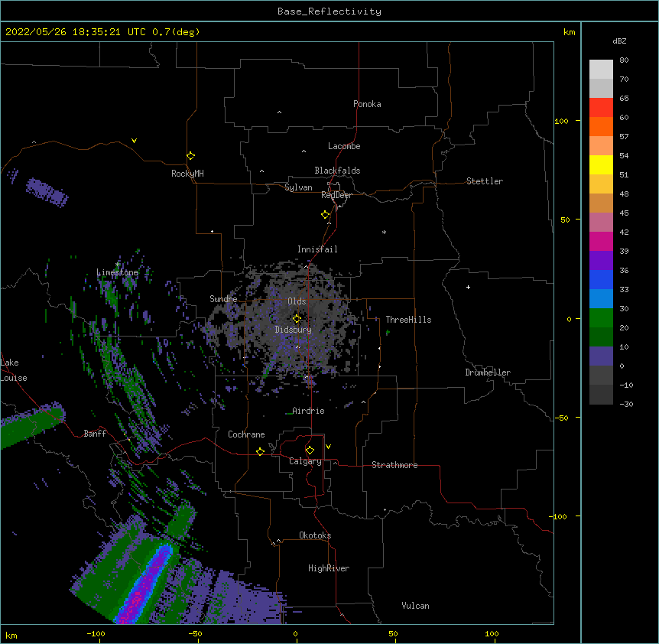Click the Ponoka city label
659x644 pixels.
pos(367,104)
